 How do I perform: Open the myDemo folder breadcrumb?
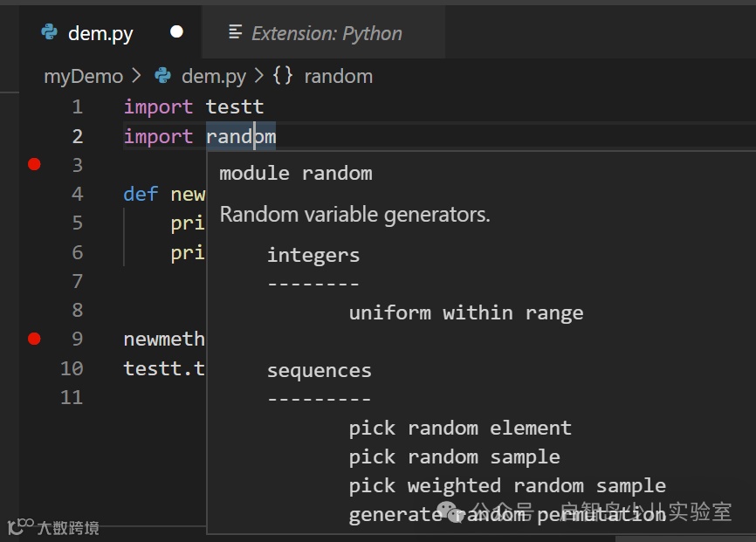[83, 77]
